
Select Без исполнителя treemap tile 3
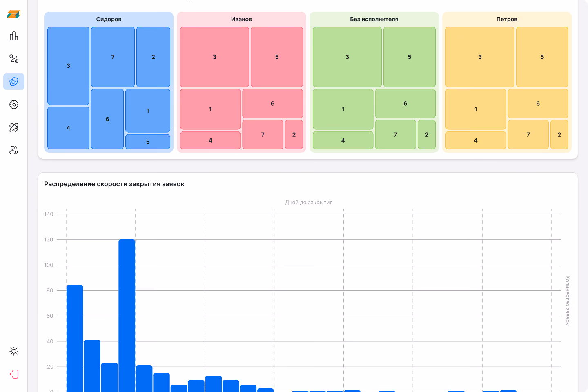click(x=347, y=57)
